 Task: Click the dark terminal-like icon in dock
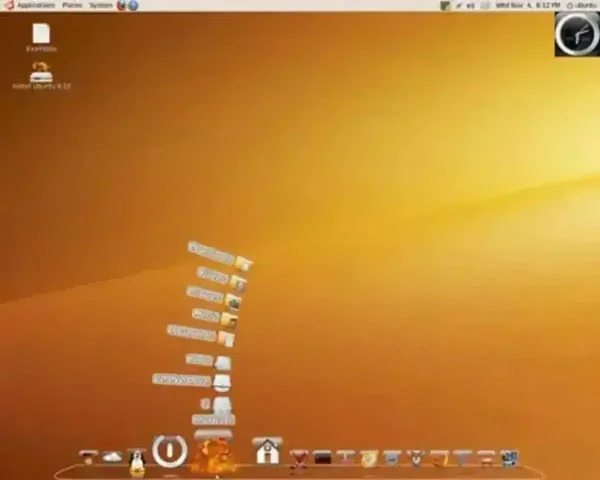point(322,457)
